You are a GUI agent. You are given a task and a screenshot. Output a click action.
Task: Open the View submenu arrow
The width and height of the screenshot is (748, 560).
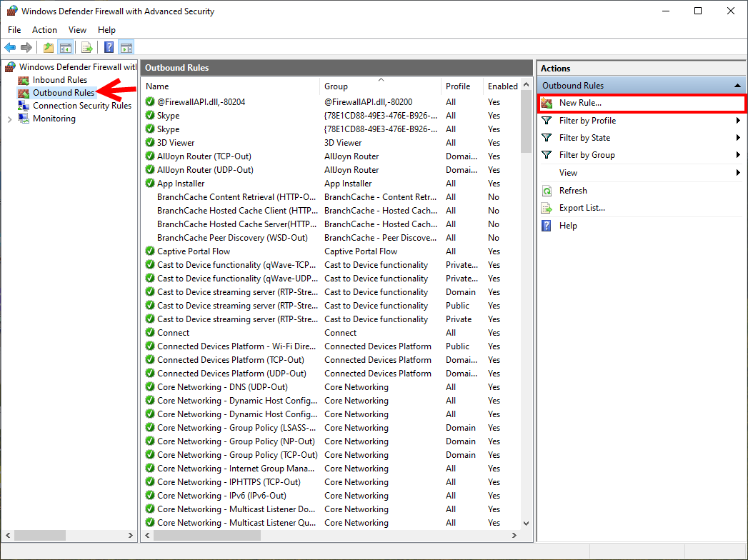click(738, 173)
